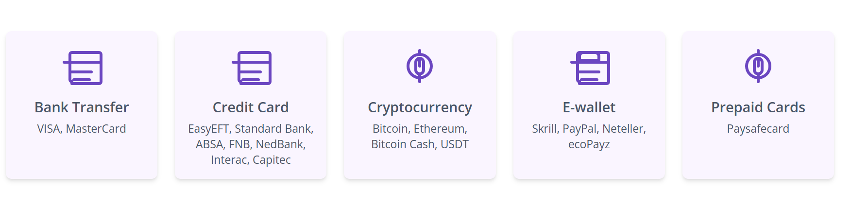The image size is (868, 209).
Task: Click the Paysafecard text
Action: pyautogui.click(x=758, y=129)
